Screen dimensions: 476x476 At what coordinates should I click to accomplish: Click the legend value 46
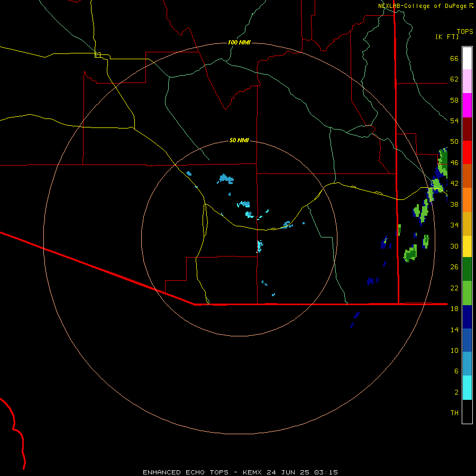tap(454, 163)
